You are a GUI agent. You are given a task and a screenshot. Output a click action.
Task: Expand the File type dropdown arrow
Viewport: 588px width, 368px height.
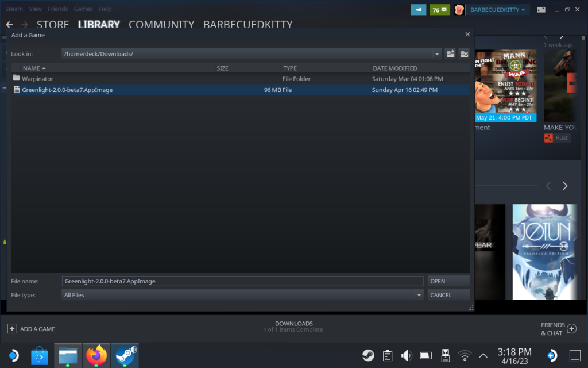pyautogui.click(x=419, y=295)
